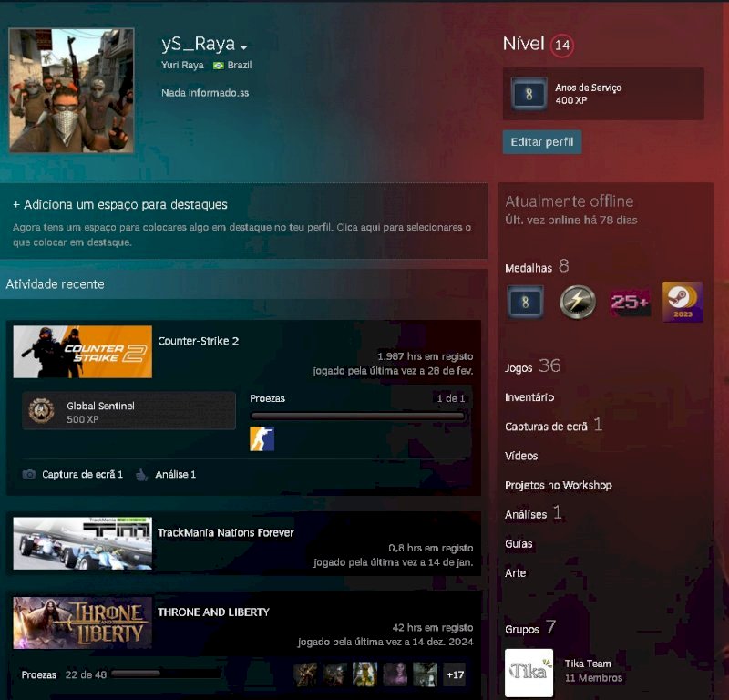Open the TrackMania Nations Forever title link
The width and height of the screenshot is (729, 700).
pyautogui.click(x=225, y=532)
